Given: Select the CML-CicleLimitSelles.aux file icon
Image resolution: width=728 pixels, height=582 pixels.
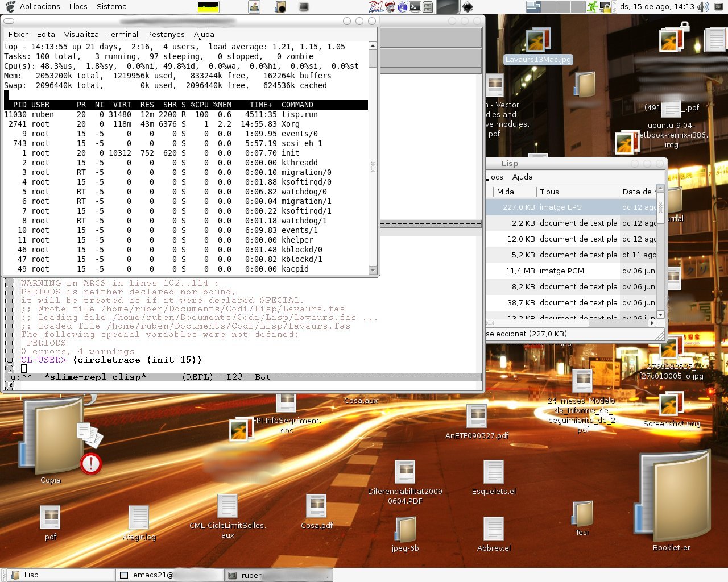Looking at the screenshot, I should tap(227, 506).
